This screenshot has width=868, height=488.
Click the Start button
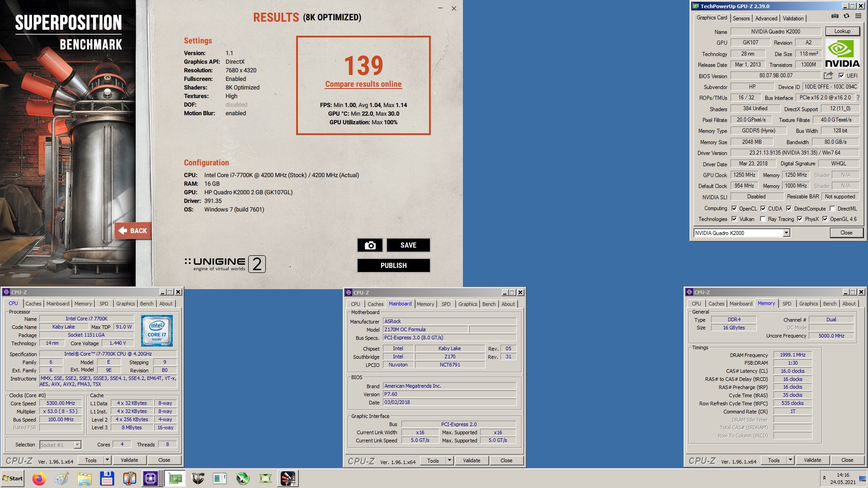(x=13, y=479)
